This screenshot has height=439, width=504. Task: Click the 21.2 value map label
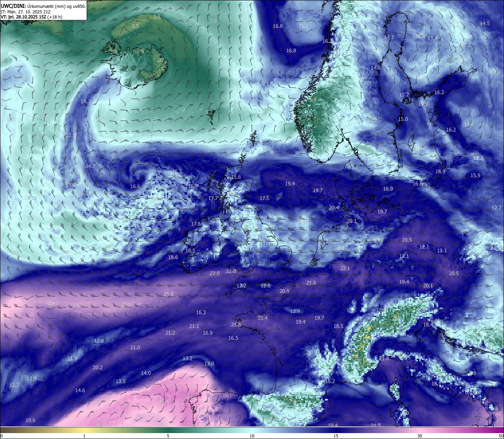[x=170, y=333]
